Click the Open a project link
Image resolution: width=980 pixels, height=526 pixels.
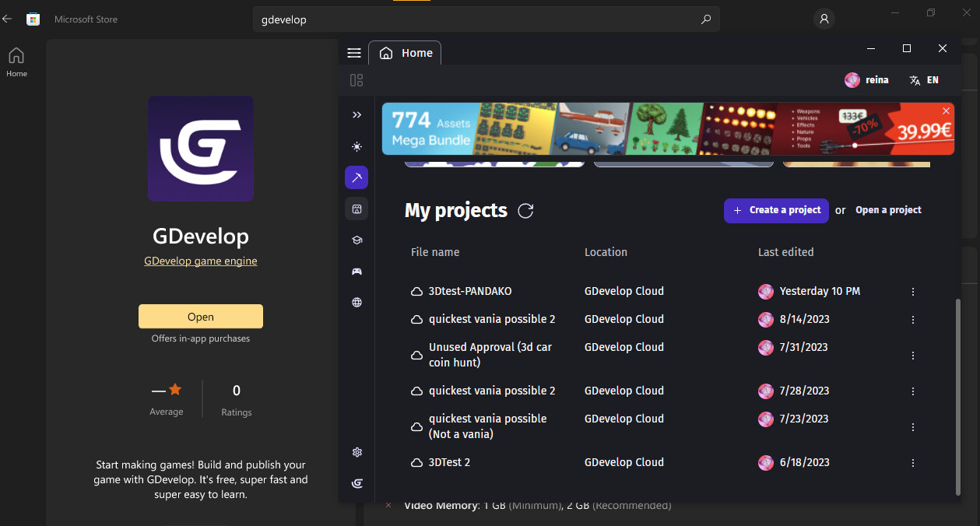click(x=888, y=210)
